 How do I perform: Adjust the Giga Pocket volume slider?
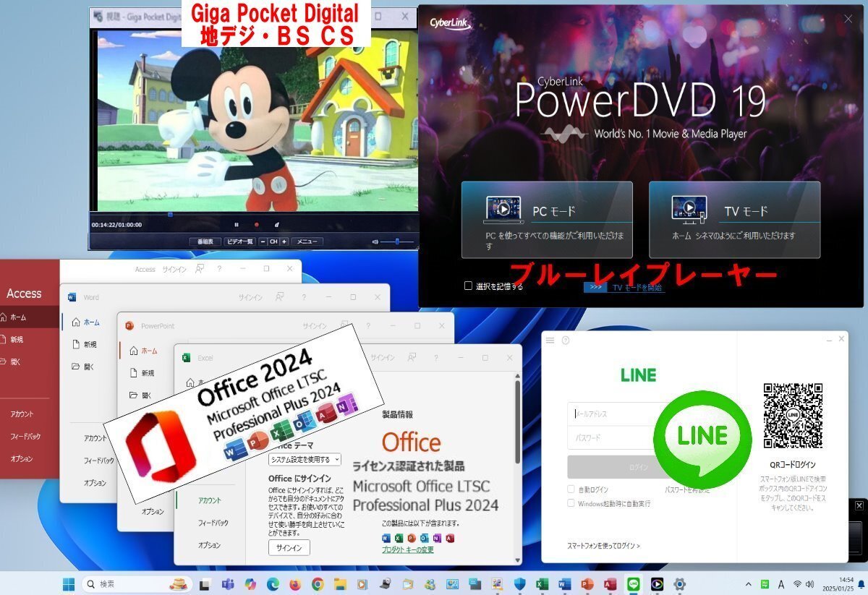pyautogui.click(x=397, y=241)
